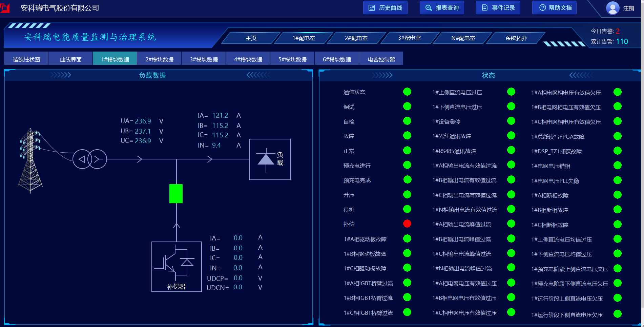Click the IGBT compensator device icon

pos(176,266)
